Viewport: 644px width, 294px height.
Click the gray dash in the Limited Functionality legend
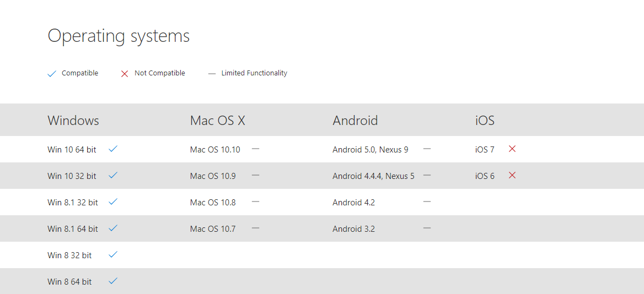point(212,74)
